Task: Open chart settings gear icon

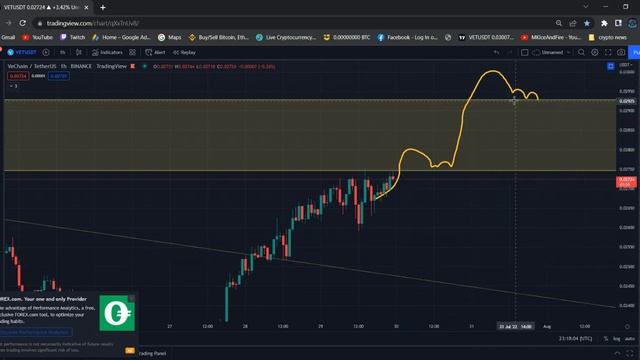Action: tap(595, 52)
